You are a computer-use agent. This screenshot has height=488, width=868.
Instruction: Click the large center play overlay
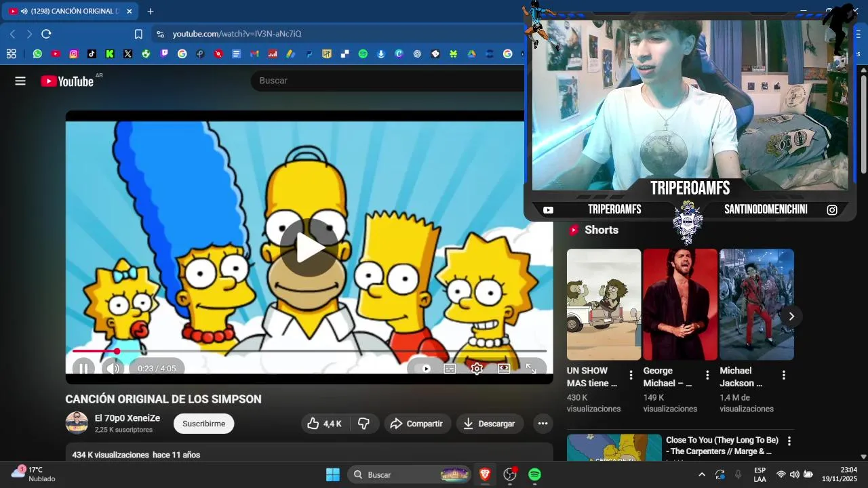[x=309, y=248]
